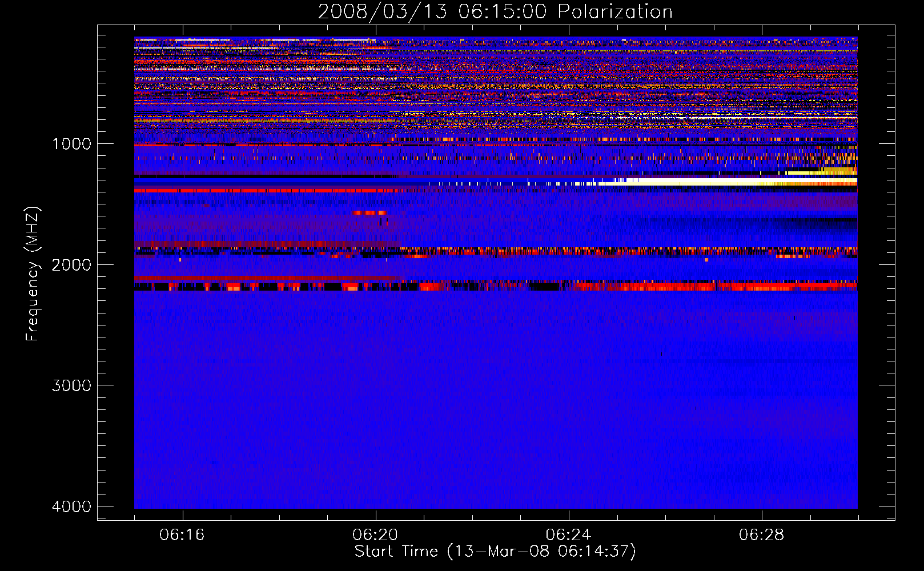Click the 'Frequency (MHZ)' axis title
Viewport: 924px width, 571px height.
(x=33, y=274)
